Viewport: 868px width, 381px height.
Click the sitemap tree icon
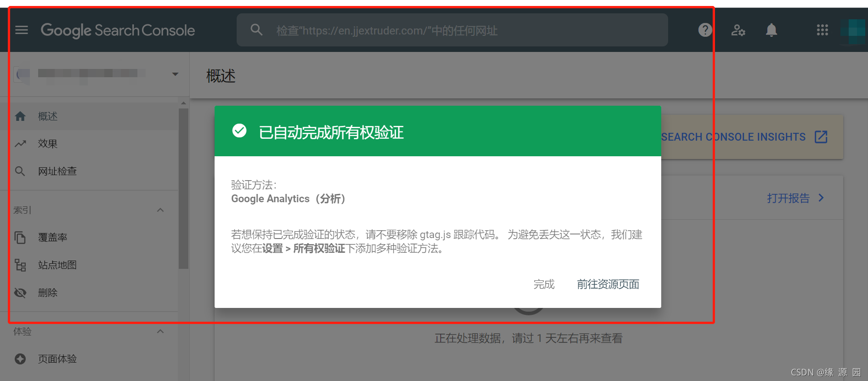[x=20, y=265]
